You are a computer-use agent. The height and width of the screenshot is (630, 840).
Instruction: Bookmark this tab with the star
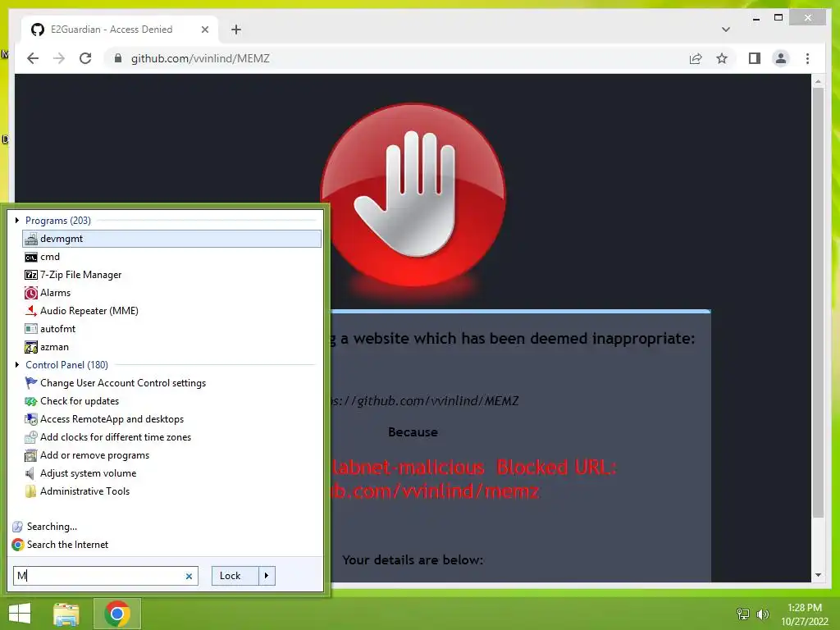(722, 58)
